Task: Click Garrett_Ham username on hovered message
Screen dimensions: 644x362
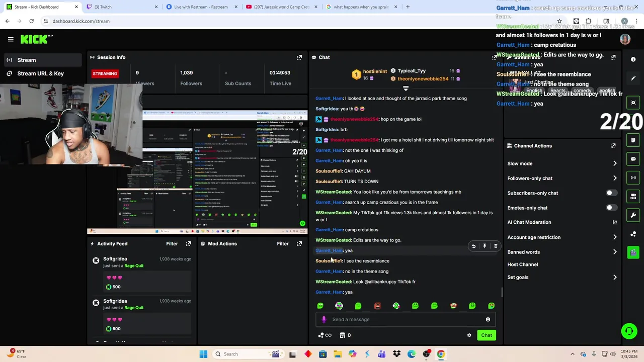Action: [329, 250]
